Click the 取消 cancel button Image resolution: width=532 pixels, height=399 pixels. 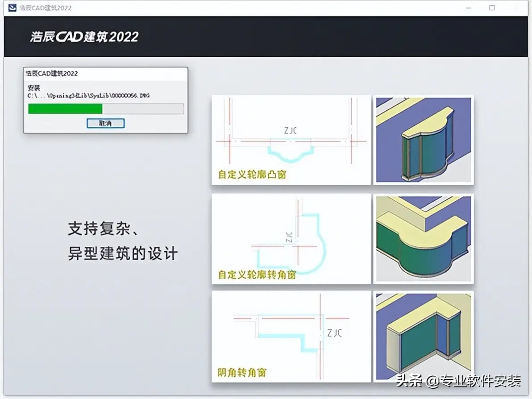(105, 123)
